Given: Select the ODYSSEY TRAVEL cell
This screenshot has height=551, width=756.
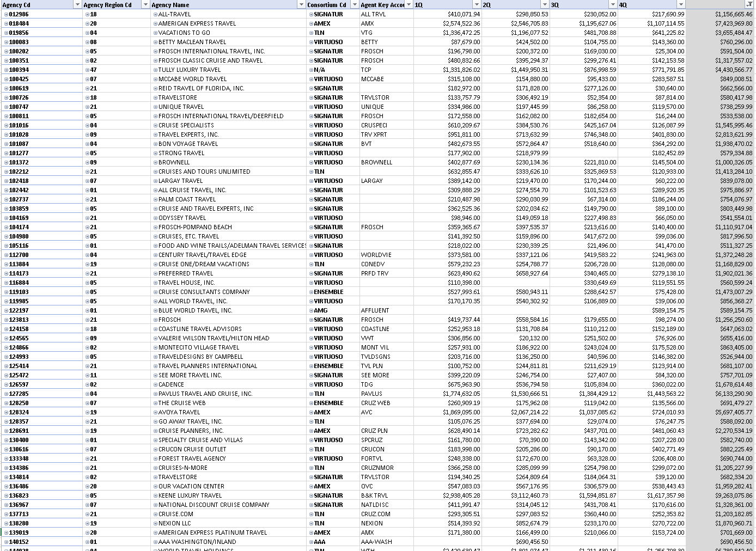Looking at the screenshot, I should (x=229, y=218).
